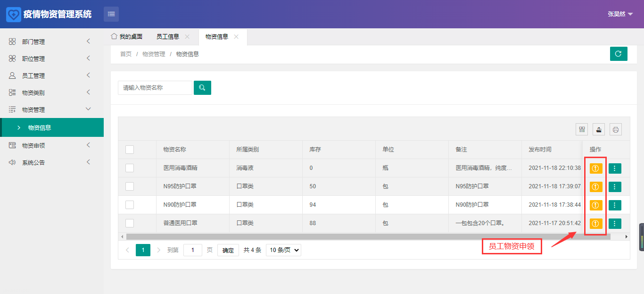Screen dimensions: 644x294
Task: Click the next page arrow
Action: (158, 250)
